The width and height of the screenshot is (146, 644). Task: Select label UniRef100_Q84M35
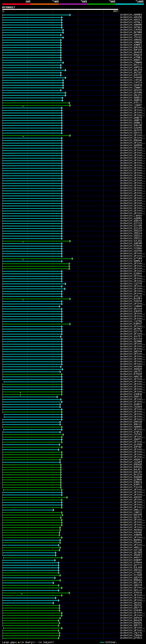click(131, 52)
